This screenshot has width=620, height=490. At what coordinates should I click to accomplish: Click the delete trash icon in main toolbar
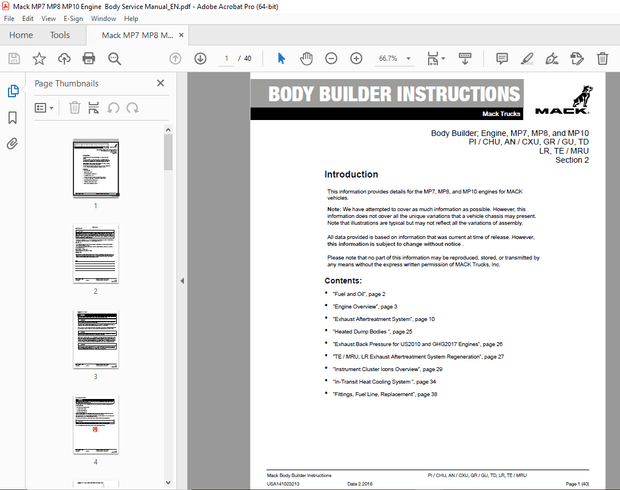point(602,59)
